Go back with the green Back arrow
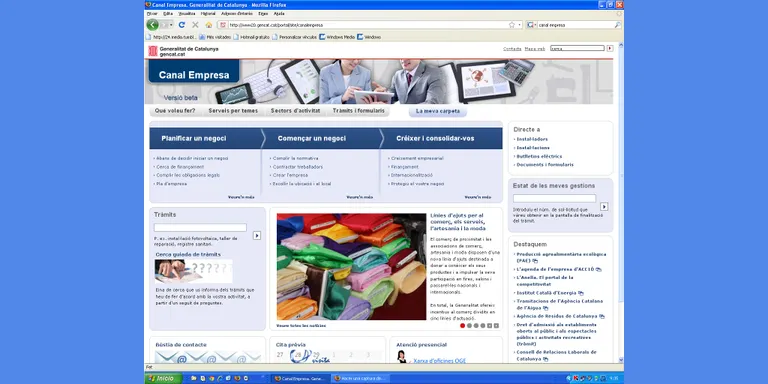This screenshot has height=384, width=768. [152, 24]
